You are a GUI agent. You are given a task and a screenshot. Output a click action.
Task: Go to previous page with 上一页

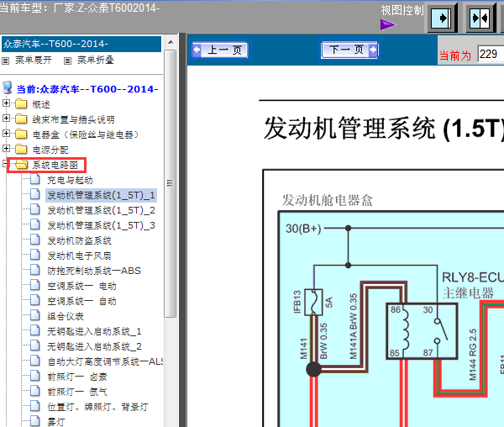pyautogui.click(x=220, y=50)
